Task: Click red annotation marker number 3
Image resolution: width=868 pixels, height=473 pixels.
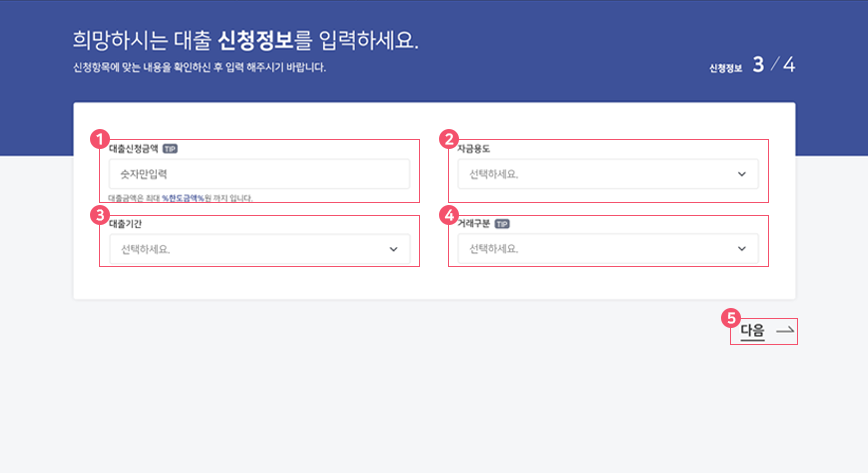Action: [98, 214]
